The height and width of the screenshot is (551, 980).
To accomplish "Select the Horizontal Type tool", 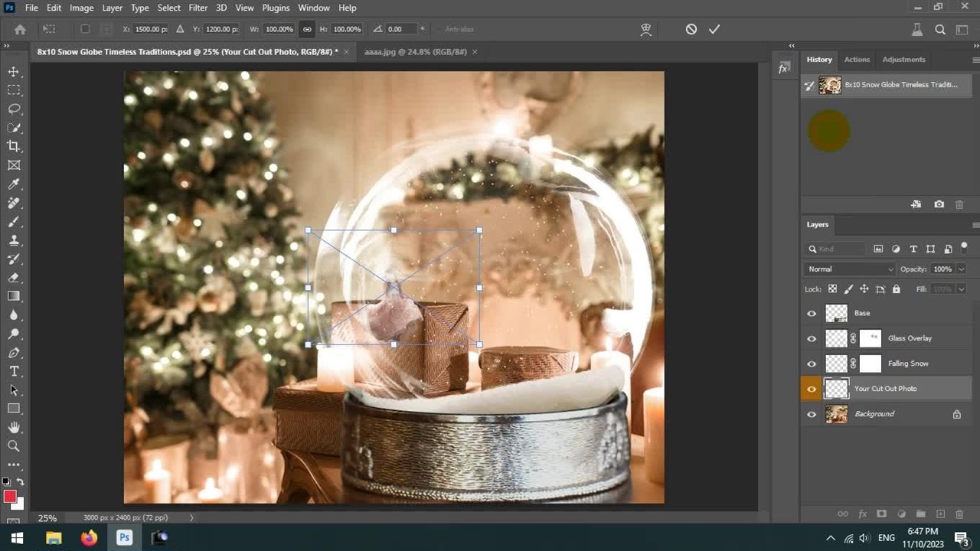I will tap(14, 371).
